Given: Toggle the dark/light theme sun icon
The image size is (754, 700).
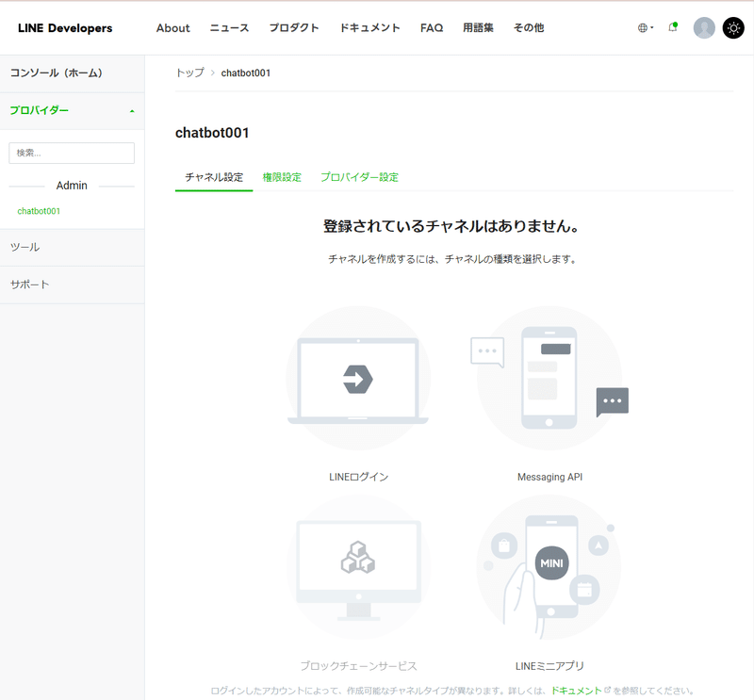Looking at the screenshot, I should [733, 28].
